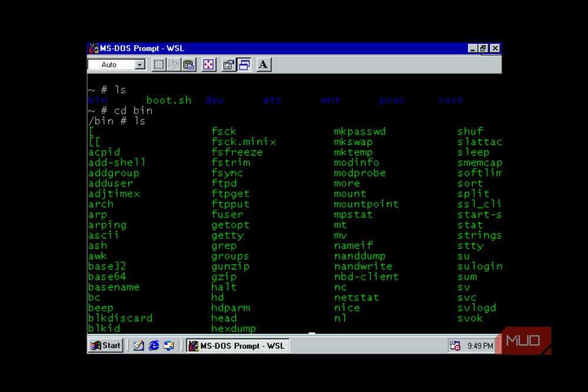
Task: Click the Copy icon in the toolbar
Action: pyautogui.click(x=174, y=65)
